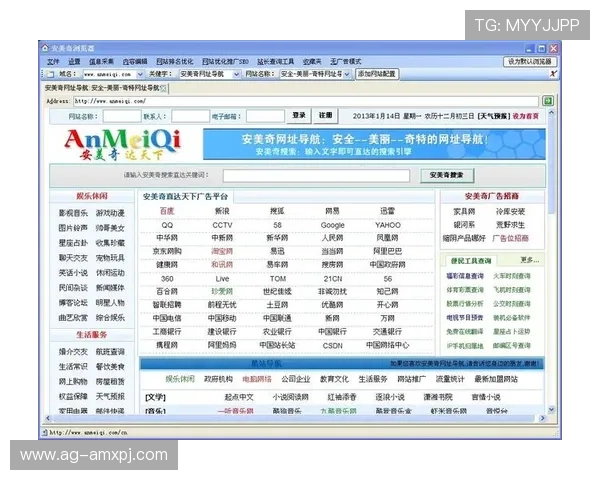The width and height of the screenshot is (600, 480).
Task: Click the 联系人 input field
Action: [190, 116]
